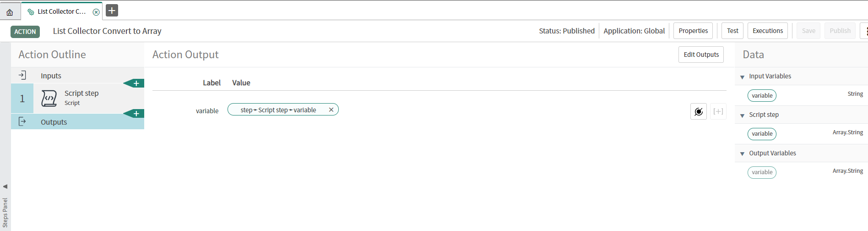The image size is (868, 231).
Task: Open the action Properties
Action: [x=693, y=31]
